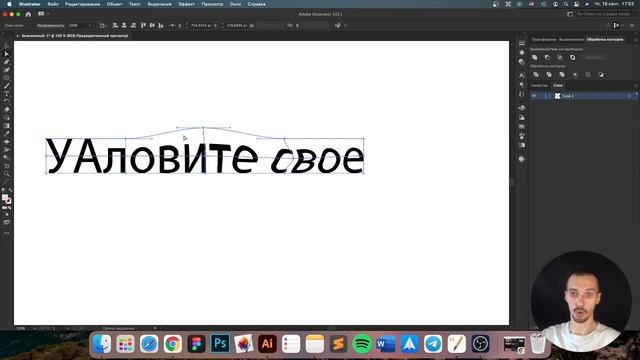
Task: Click X coordinate input field
Action: (201, 25)
